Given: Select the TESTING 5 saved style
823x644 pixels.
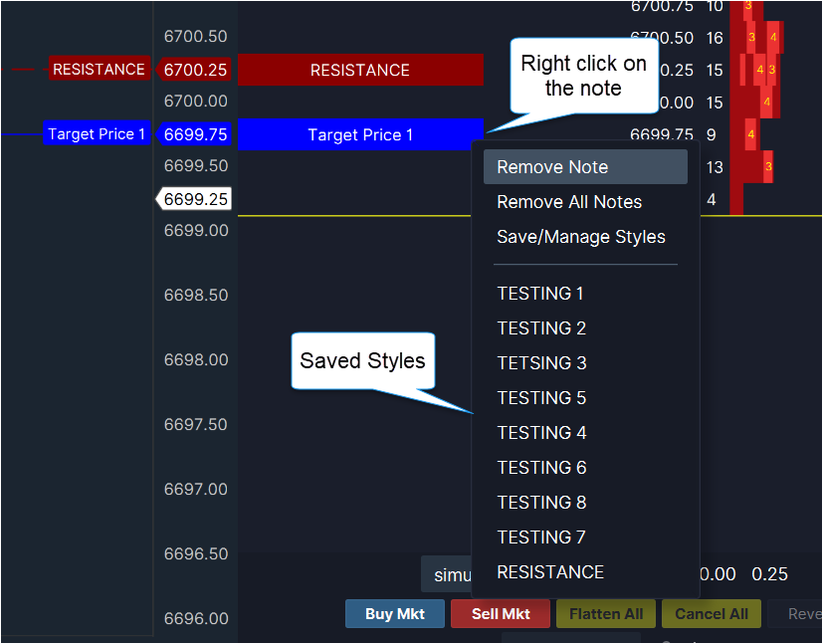Looking at the screenshot, I should 541,398.
